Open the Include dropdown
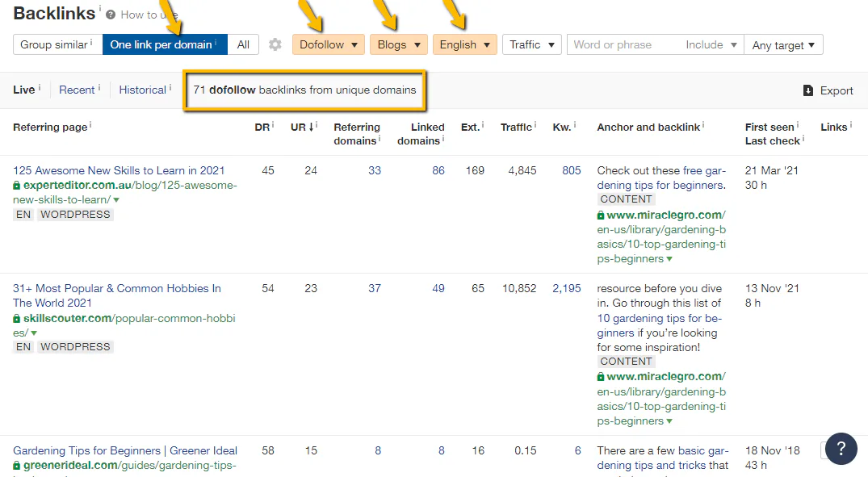 (711, 45)
